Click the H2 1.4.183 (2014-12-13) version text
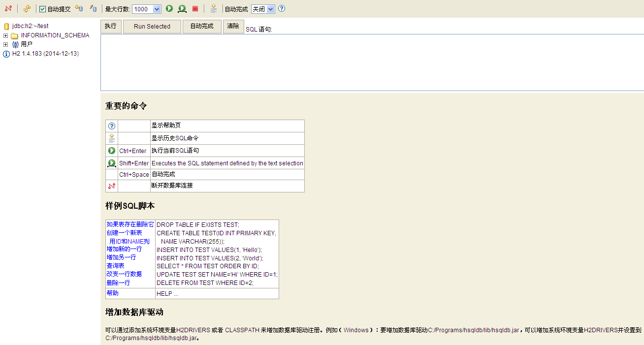644x345 pixels. (45, 54)
